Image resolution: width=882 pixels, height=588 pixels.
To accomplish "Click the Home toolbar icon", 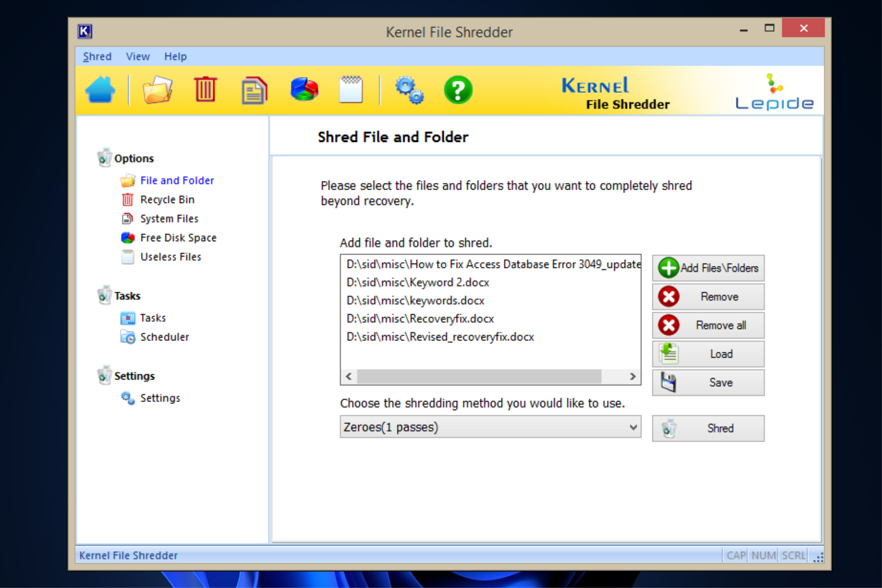I will 100,90.
